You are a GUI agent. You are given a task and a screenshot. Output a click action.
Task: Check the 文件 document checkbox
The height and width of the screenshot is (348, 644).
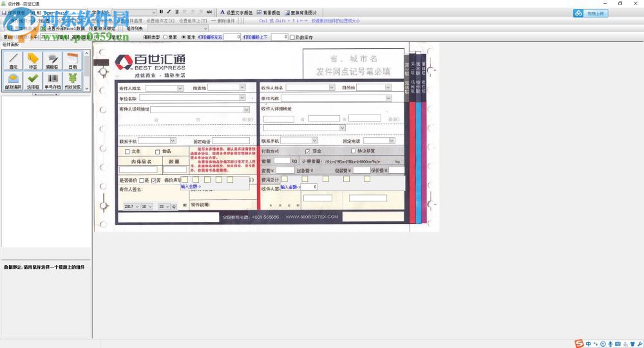pyautogui.click(x=128, y=151)
